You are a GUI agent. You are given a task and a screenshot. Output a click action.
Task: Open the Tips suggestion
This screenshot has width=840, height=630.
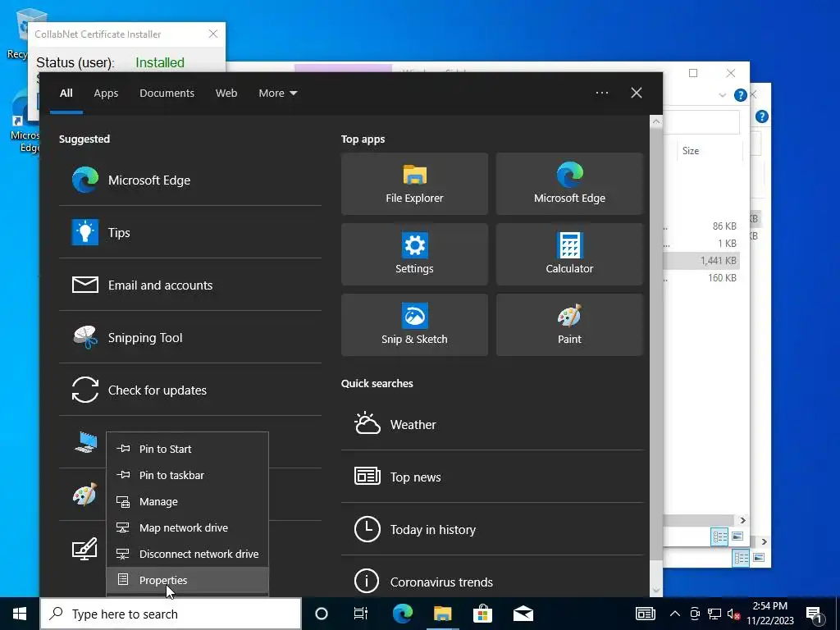coord(190,232)
